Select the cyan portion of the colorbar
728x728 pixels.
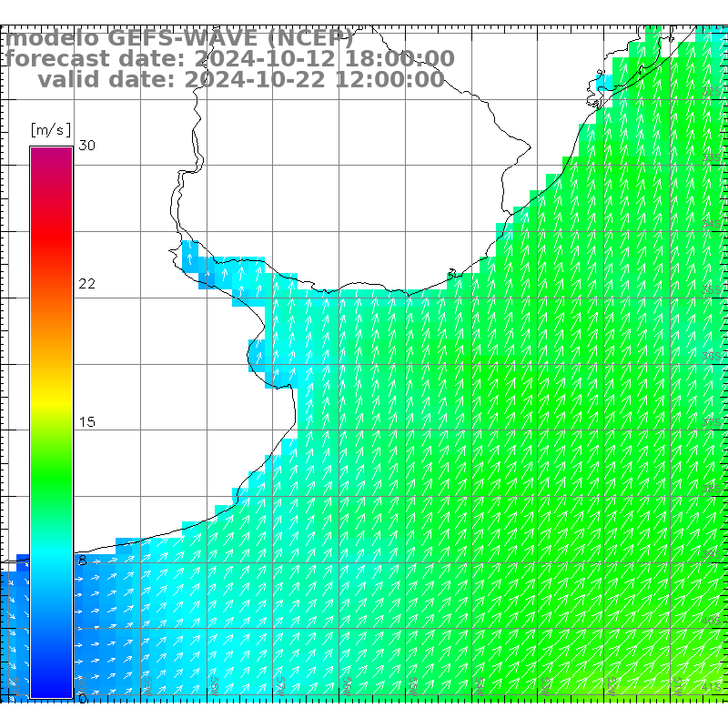[x=51, y=555]
